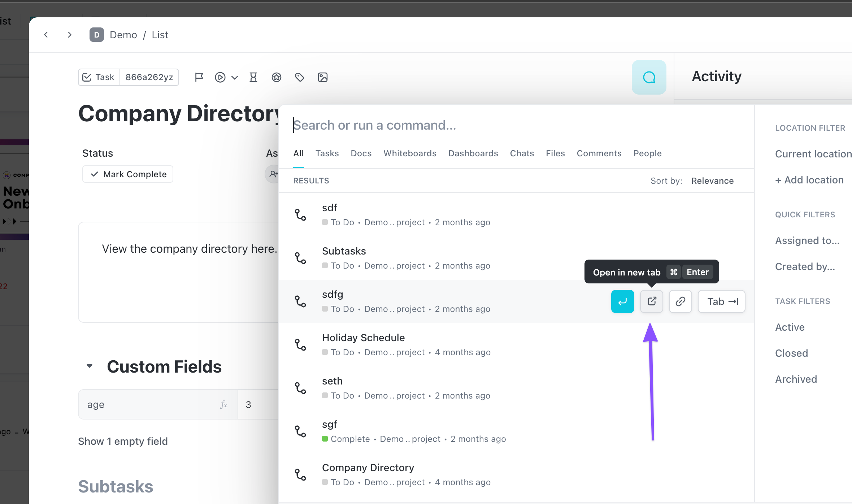Click the copy link icon for sdfg

point(680,301)
